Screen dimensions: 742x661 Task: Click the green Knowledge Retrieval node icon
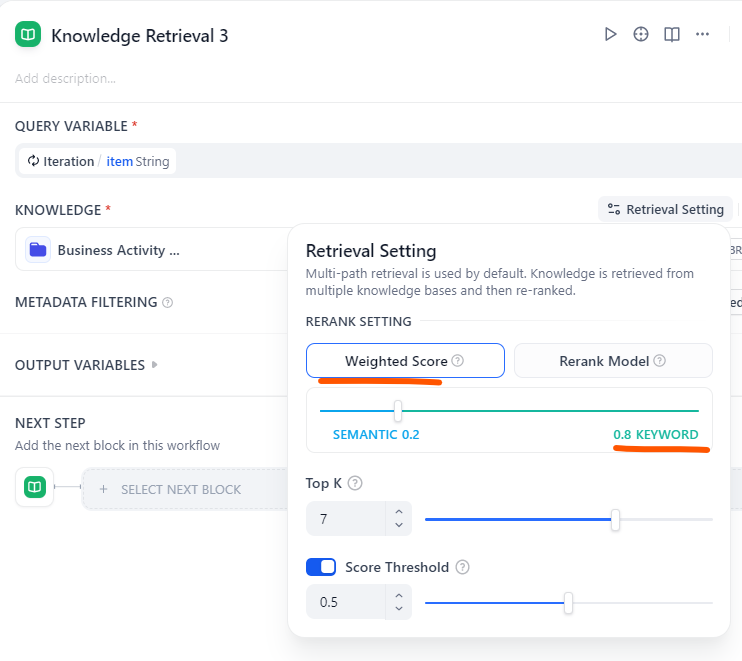[x=29, y=35]
